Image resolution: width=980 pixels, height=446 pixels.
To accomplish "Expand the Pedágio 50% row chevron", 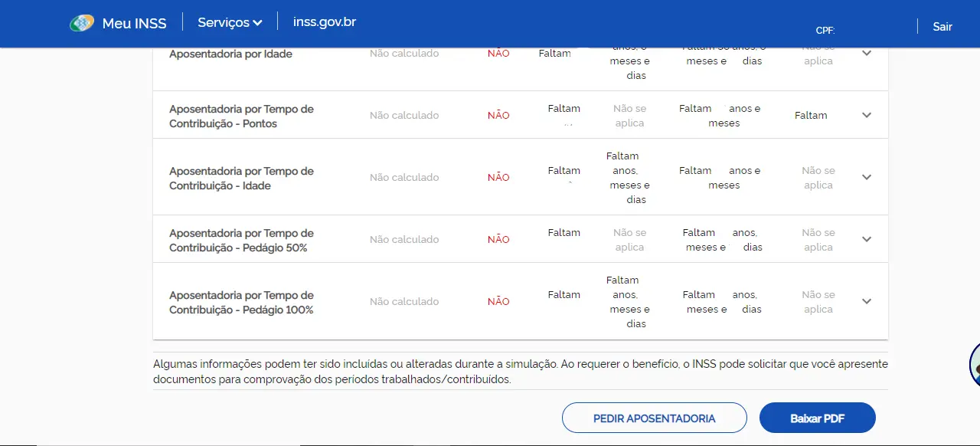I will [867, 239].
